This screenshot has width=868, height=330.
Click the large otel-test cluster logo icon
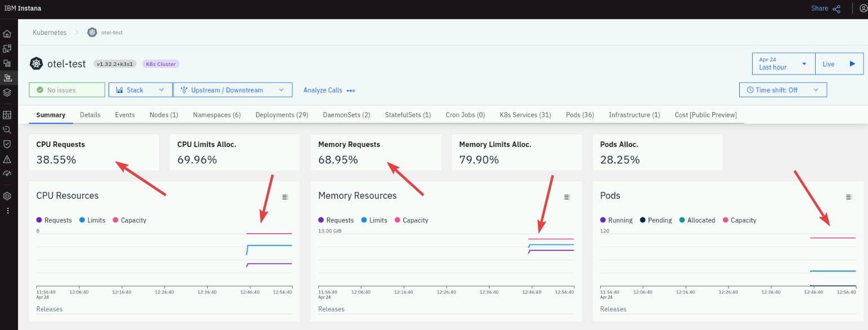coord(37,64)
